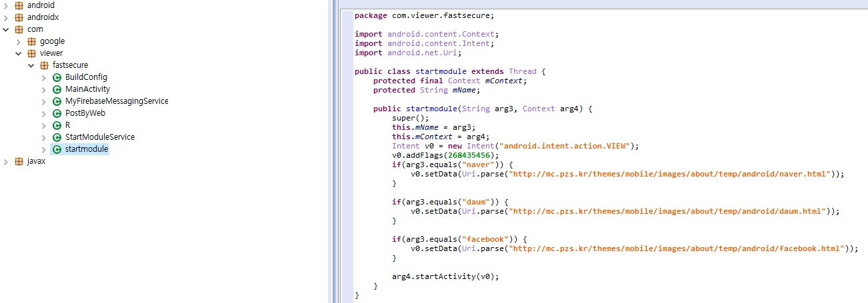
Task: Click the StartModuleService class icon
Action: pos(57,137)
